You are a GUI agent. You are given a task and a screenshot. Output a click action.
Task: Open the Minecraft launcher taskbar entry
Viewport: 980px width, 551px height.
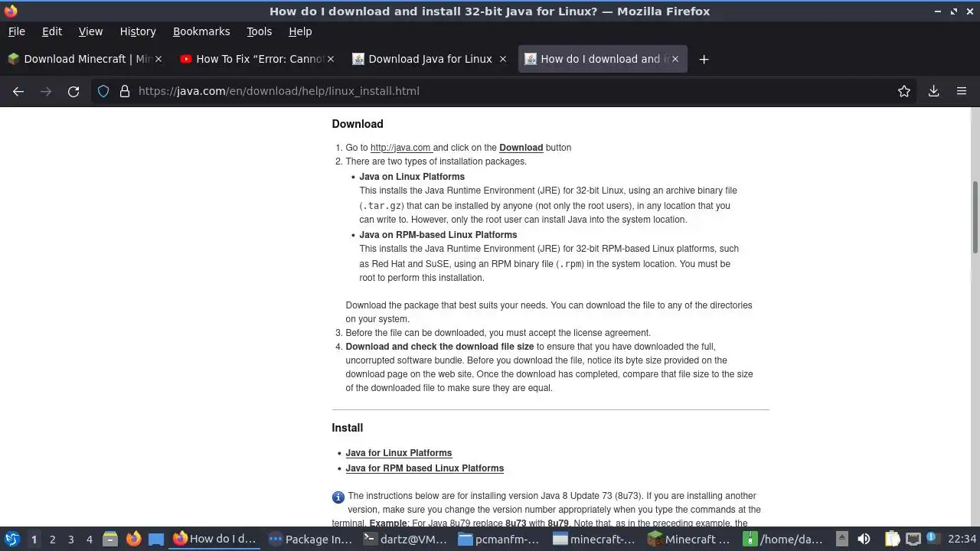click(690, 539)
